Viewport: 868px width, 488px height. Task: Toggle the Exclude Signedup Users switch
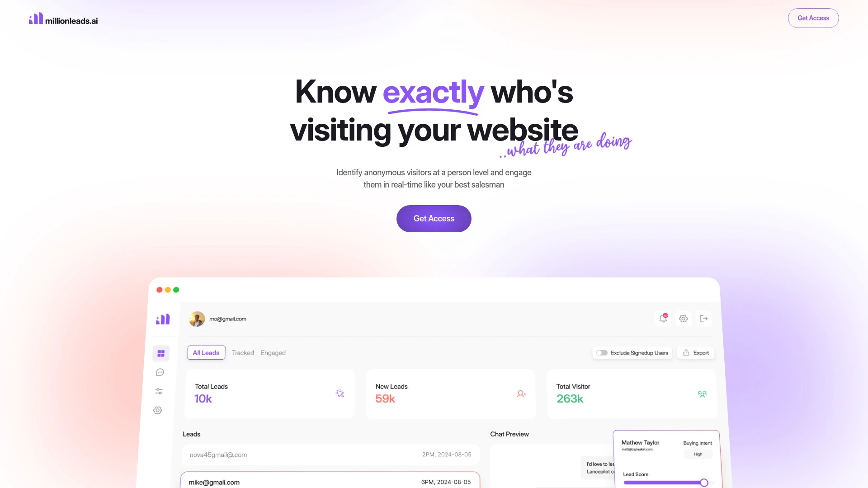pos(602,352)
